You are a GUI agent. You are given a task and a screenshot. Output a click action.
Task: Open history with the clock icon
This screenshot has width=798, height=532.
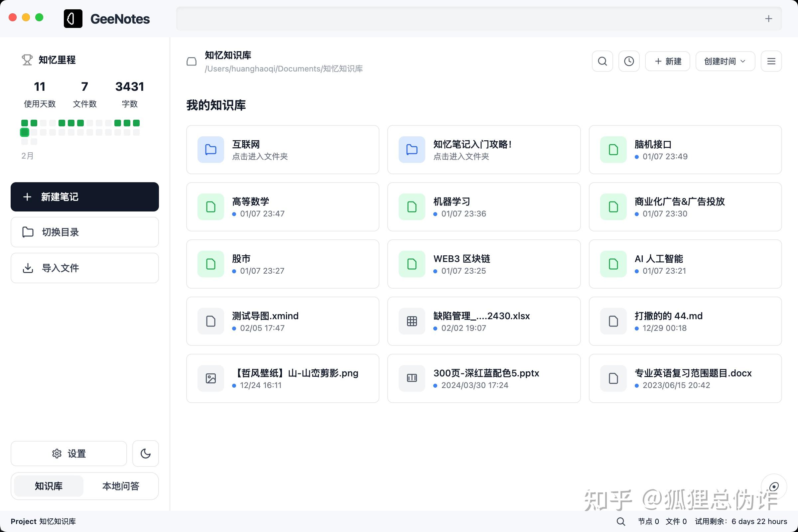(x=629, y=62)
